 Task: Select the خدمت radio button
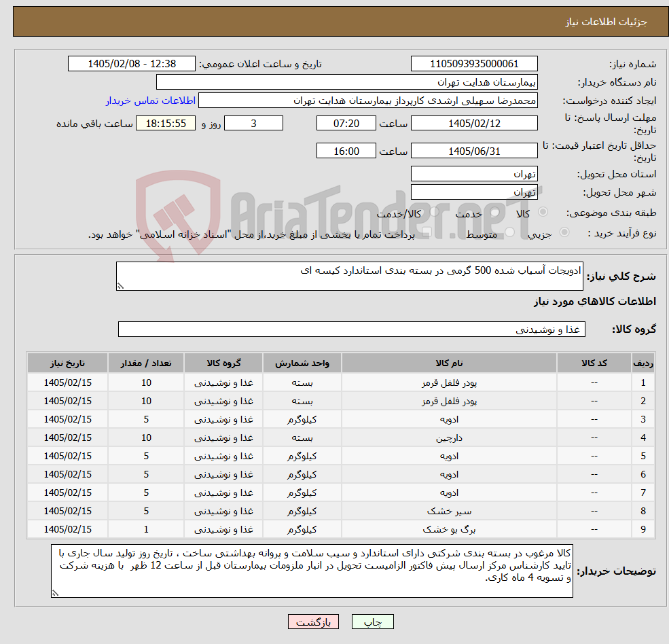pos(495,212)
